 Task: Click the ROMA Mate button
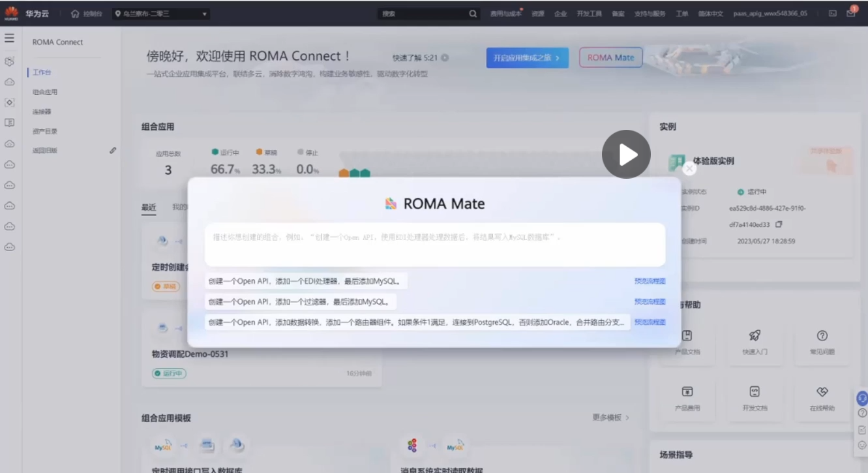tap(610, 57)
